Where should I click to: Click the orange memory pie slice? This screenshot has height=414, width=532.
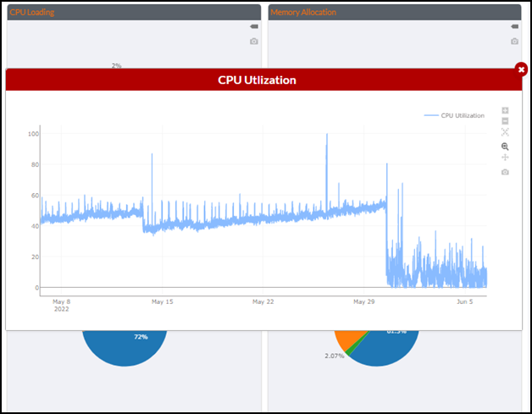coord(350,339)
